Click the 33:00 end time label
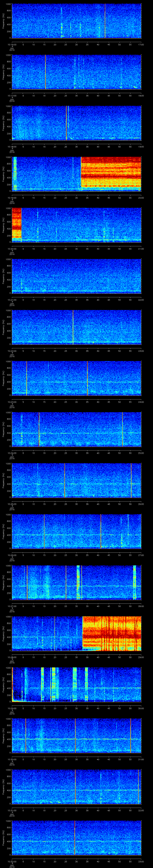Image resolution: width=153 pixels, height=868 pixels. (141, 861)
